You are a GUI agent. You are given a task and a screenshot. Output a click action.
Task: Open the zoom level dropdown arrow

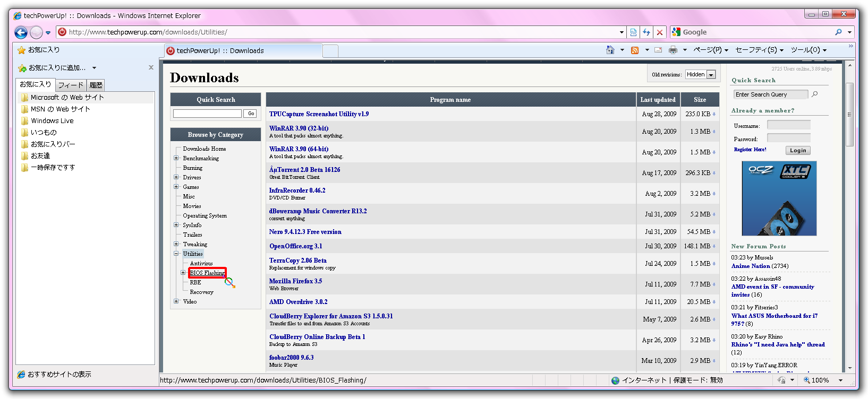(840, 380)
